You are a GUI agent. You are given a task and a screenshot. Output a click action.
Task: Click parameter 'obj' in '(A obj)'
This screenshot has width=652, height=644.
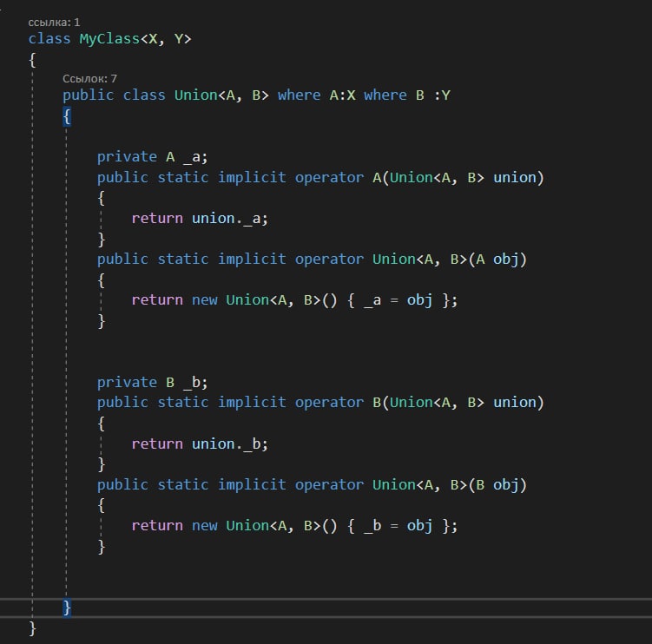point(506,259)
